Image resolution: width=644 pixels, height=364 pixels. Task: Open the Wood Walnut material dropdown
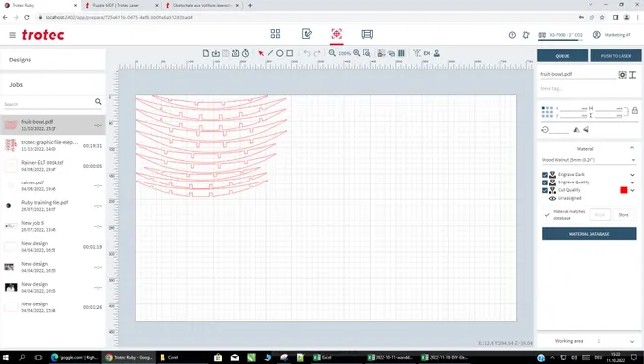[589, 160]
